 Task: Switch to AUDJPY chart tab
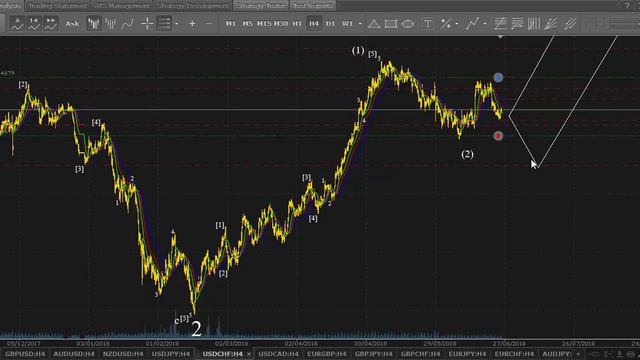556,354
